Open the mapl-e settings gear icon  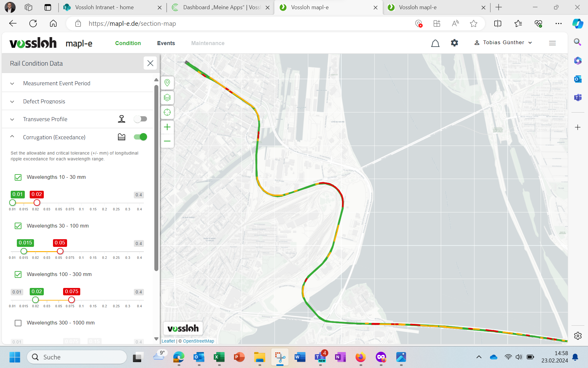pos(454,43)
